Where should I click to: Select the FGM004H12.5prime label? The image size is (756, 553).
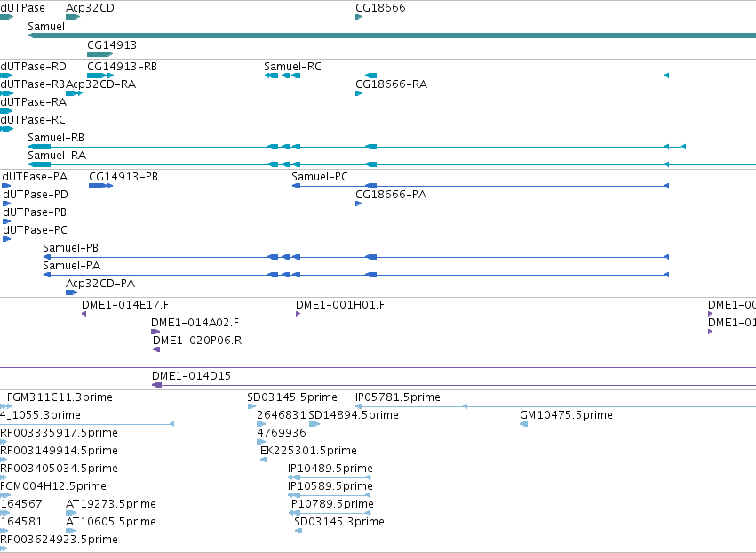click(53, 486)
